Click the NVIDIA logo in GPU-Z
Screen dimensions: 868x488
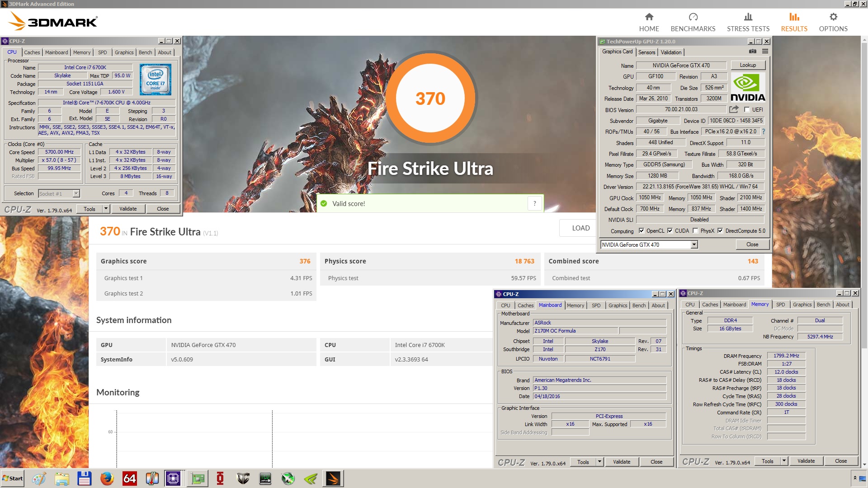click(748, 88)
